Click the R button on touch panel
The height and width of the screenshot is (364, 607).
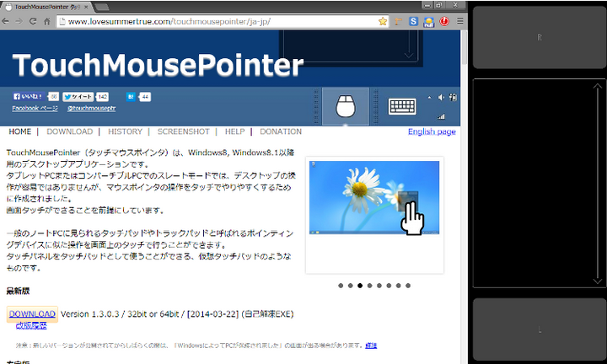click(x=539, y=38)
